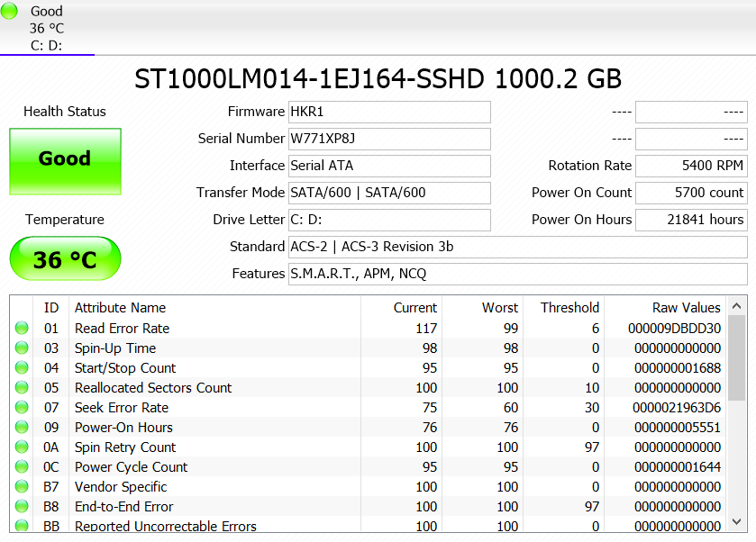
Task: Click the 36 °C temperature button
Action: [x=65, y=258]
